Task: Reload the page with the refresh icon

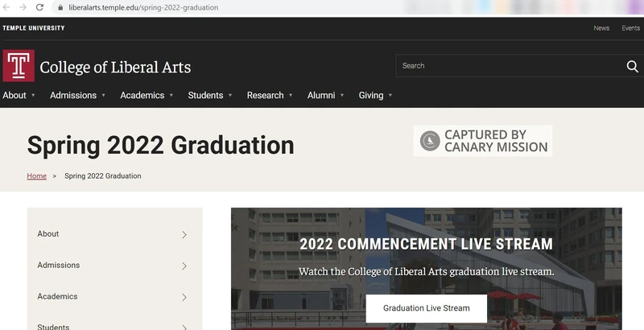Action: [x=41, y=7]
